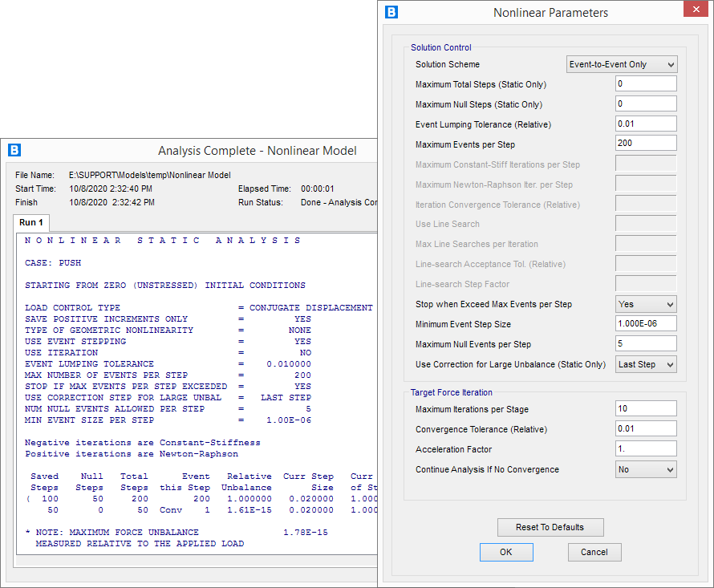The image size is (714, 588).
Task: Click Maximum Null Events per Step field
Action: pyautogui.click(x=646, y=343)
